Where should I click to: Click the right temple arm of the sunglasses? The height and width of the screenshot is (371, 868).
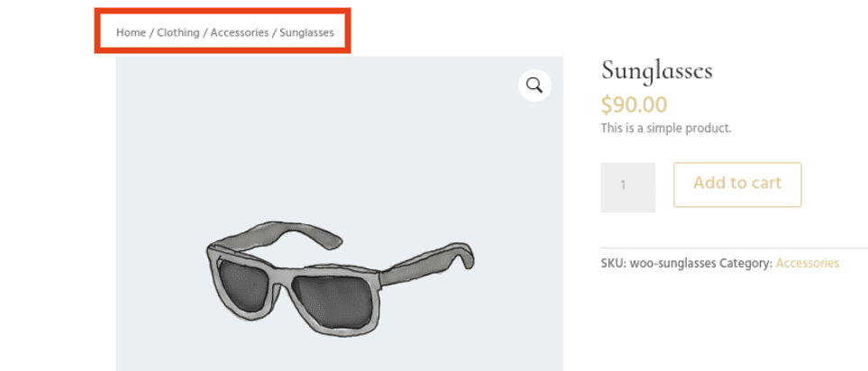point(424,265)
